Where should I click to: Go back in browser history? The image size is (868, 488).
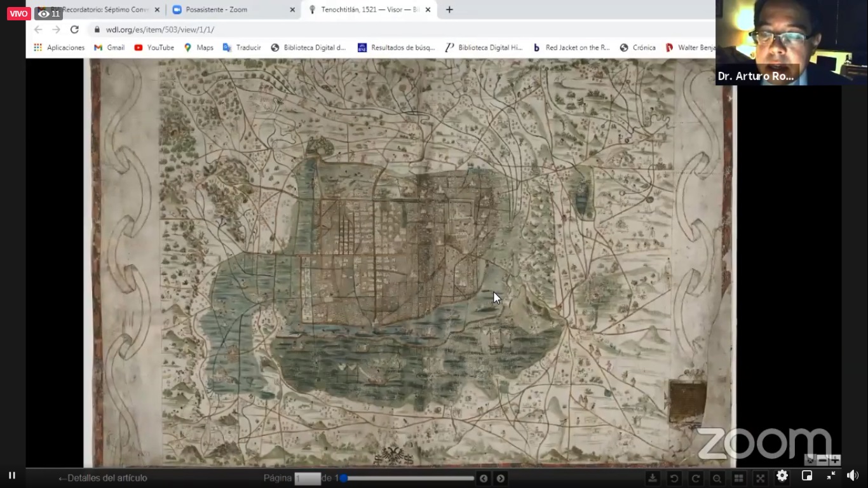pos(38,29)
